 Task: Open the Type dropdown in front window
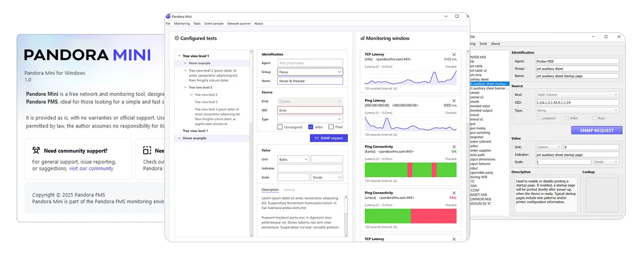click(310, 119)
